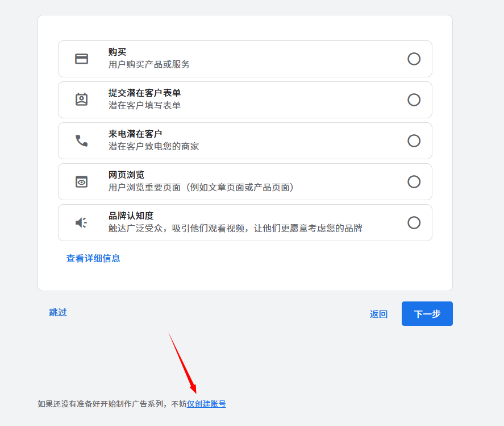Viewport: 504px width, 426px height.
Task: Click the 潜在客户致电您的商家 description
Action: (x=153, y=146)
